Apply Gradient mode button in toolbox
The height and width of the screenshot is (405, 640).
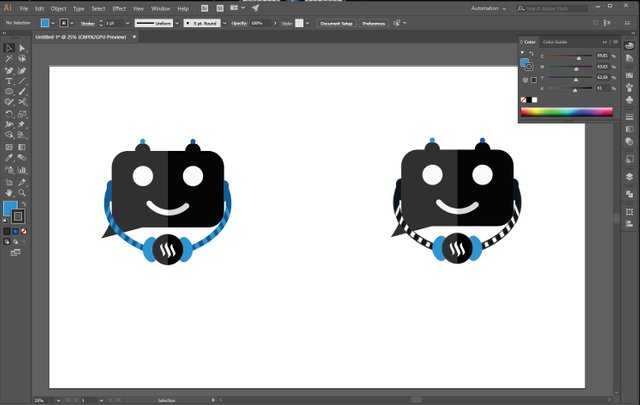(x=16, y=231)
